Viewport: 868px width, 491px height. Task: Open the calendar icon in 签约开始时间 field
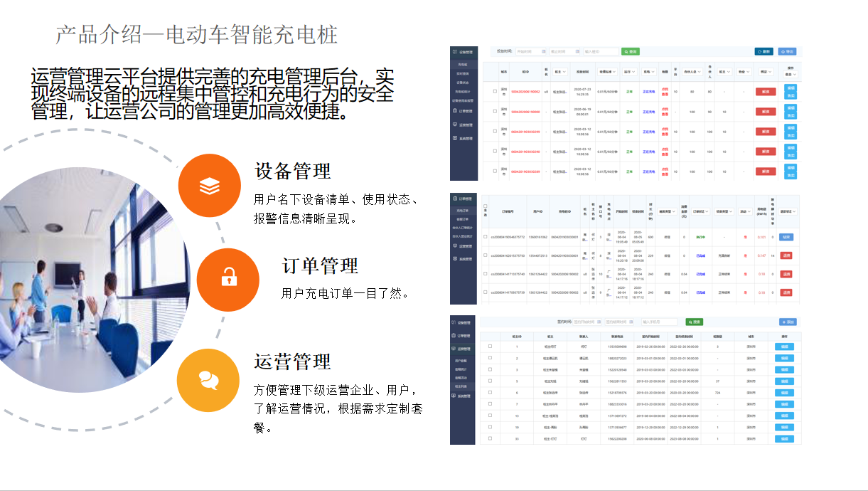[599, 322]
